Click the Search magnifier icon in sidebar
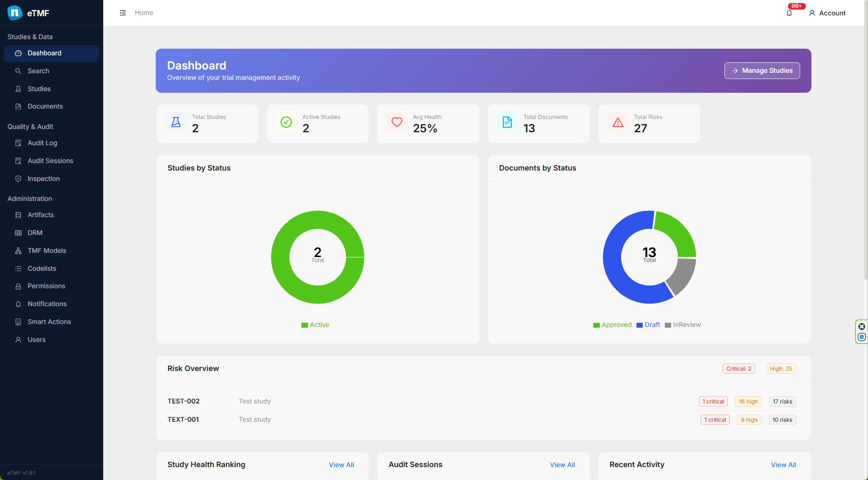The image size is (868, 480). pos(18,71)
